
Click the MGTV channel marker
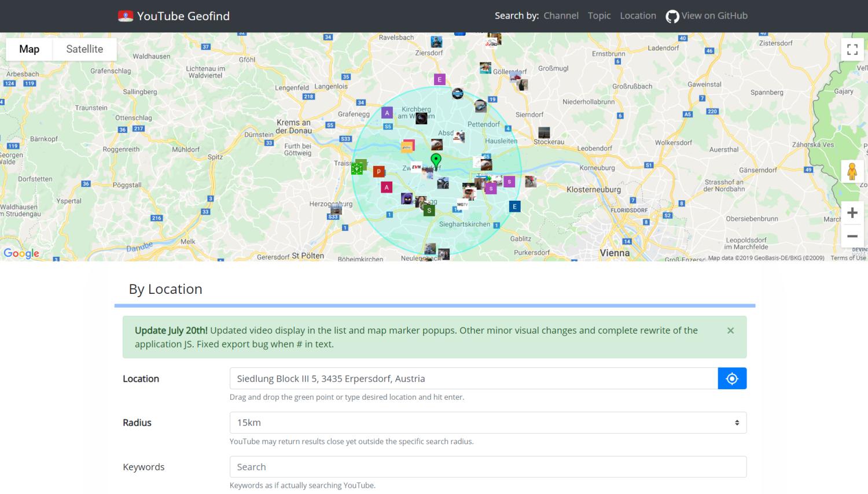pyautogui.click(x=462, y=204)
